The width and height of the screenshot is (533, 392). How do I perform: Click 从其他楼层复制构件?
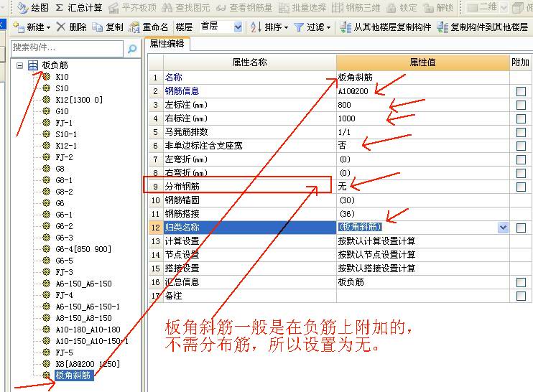(x=385, y=27)
